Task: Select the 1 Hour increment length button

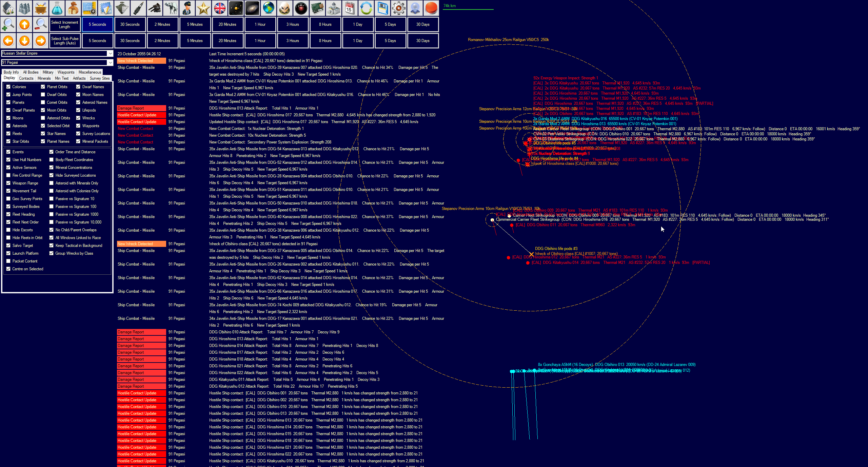Action: pos(260,24)
